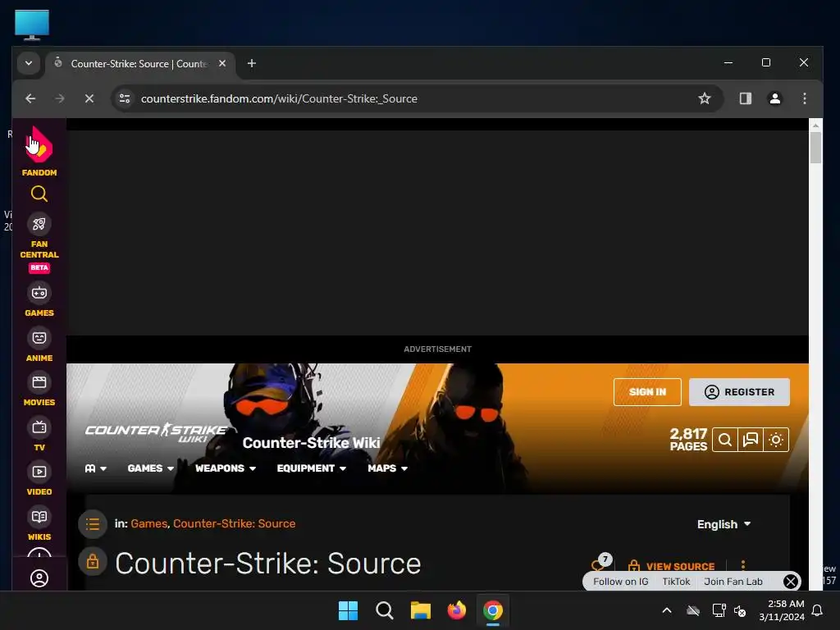This screenshot has width=840, height=630.
Task: Click the TikTok link
Action: coord(676,582)
